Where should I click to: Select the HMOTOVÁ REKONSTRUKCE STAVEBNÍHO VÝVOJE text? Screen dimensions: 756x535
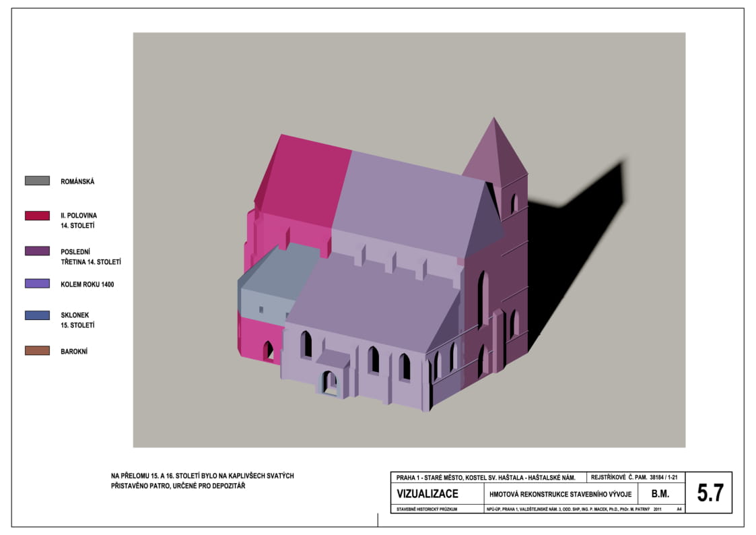click(x=561, y=495)
